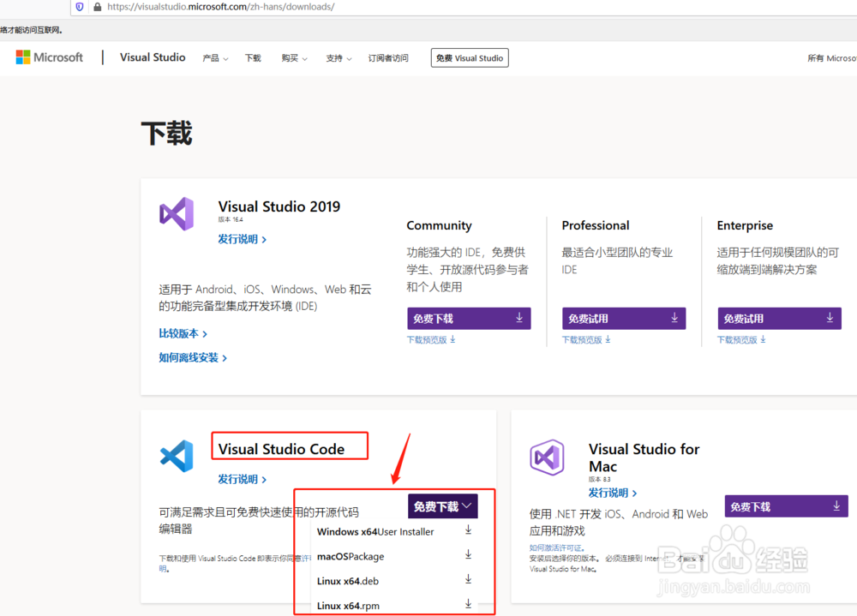This screenshot has height=616, width=857.
Task: Select macOS Package option
Action: click(x=394, y=556)
